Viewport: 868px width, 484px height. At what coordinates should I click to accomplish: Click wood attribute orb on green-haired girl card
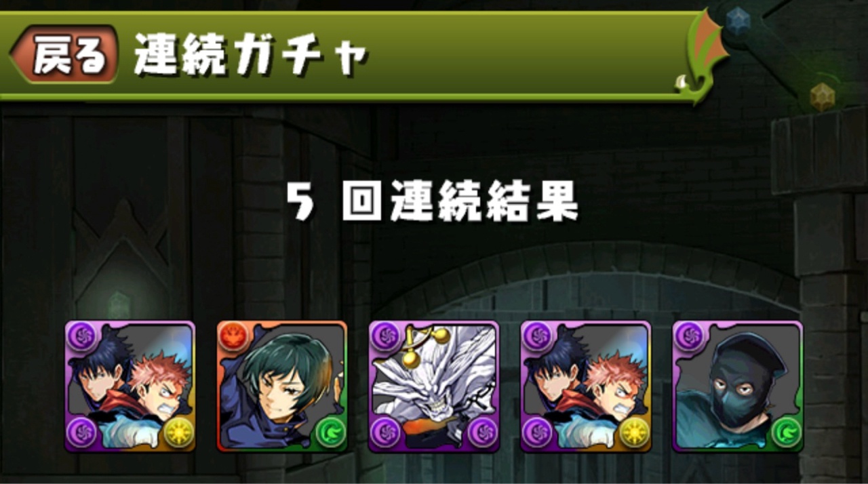point(332,435)
